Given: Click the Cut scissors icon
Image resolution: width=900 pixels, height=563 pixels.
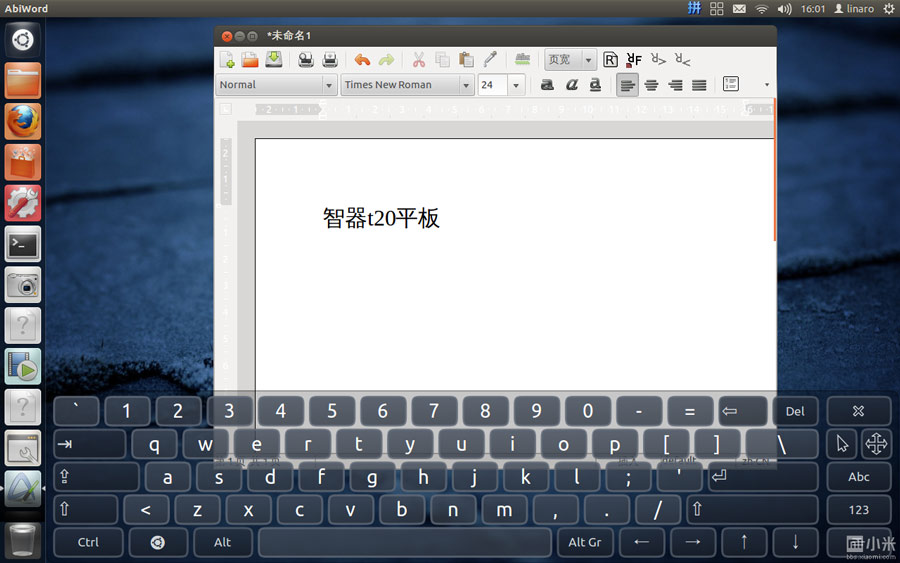Looking at the screenshot, I should click(x=419, y=60).
